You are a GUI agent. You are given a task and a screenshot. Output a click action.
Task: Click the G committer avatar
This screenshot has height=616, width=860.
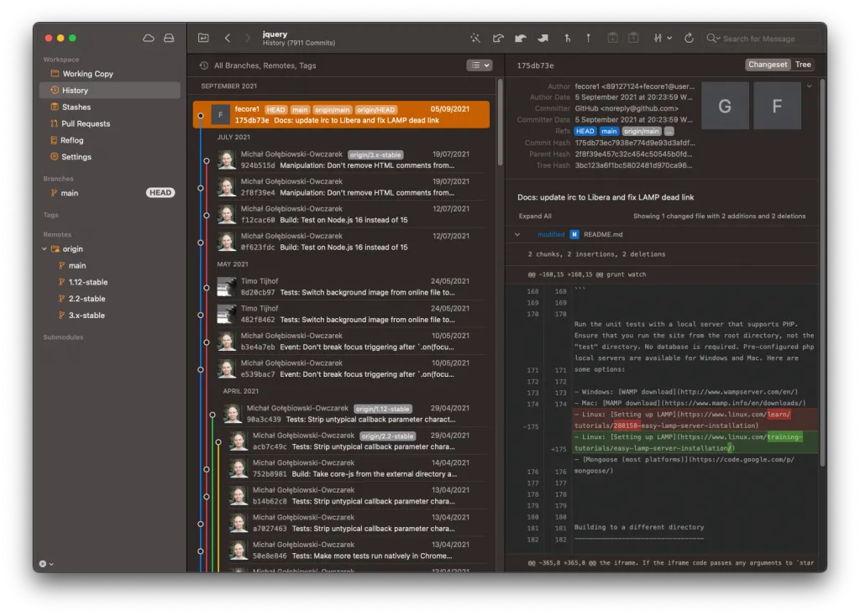click(725, 106)
